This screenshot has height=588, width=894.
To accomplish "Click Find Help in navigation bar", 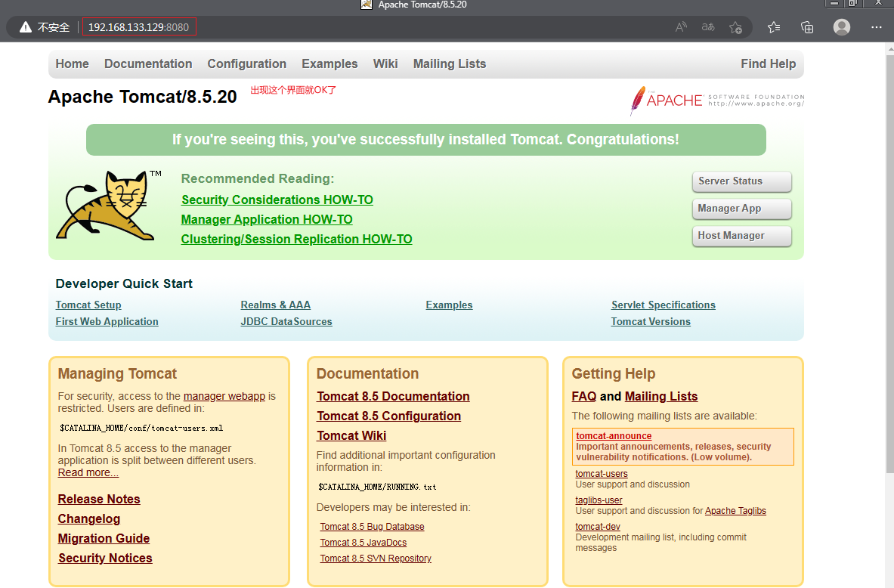I will (x=768, y=64).
